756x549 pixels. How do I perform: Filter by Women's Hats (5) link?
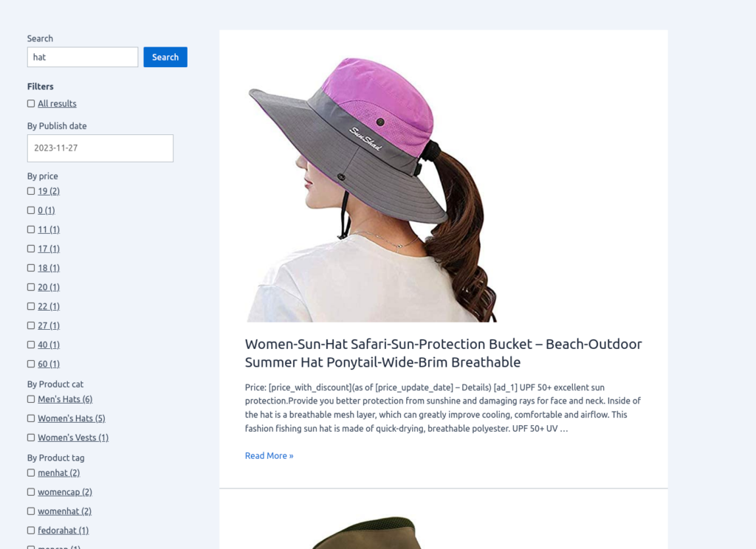72,418
